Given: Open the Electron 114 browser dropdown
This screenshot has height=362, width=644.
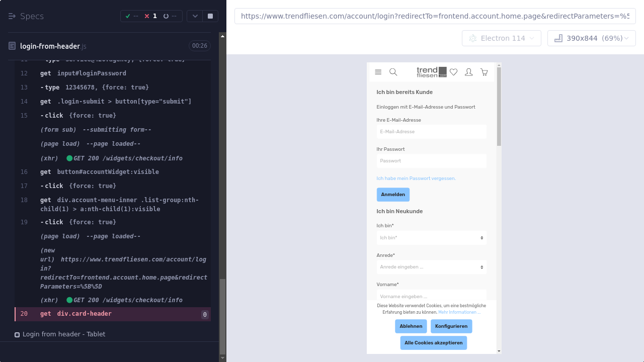Looking at the screenshot, I should pyautogui.click(x=501, y=38).
